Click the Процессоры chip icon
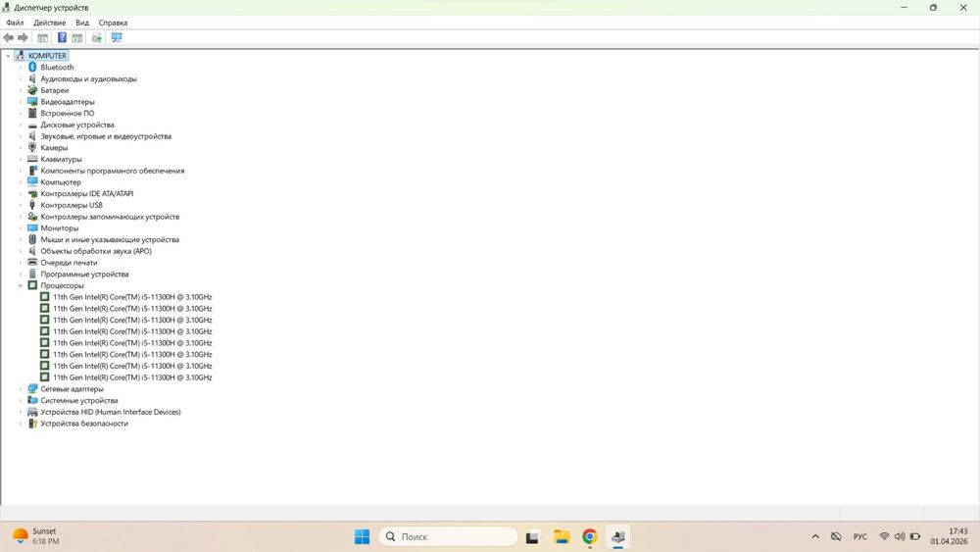This screenshot has height=552, width=980. point(32,285)
